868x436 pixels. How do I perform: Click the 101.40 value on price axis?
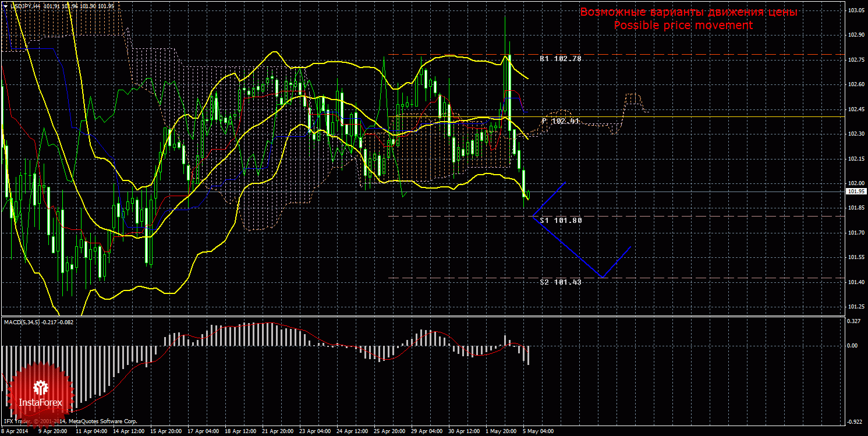(x=856, y=282)
